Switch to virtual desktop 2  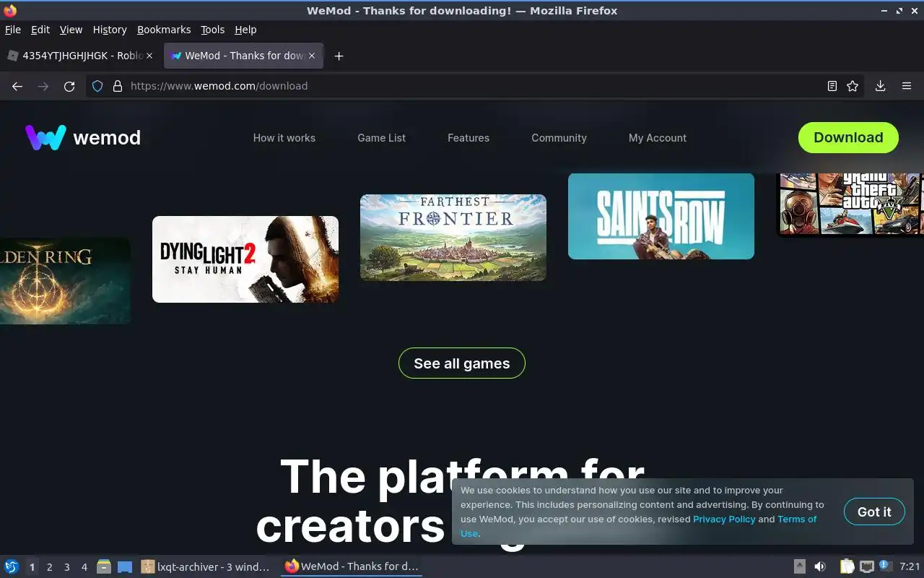point(49,567)
